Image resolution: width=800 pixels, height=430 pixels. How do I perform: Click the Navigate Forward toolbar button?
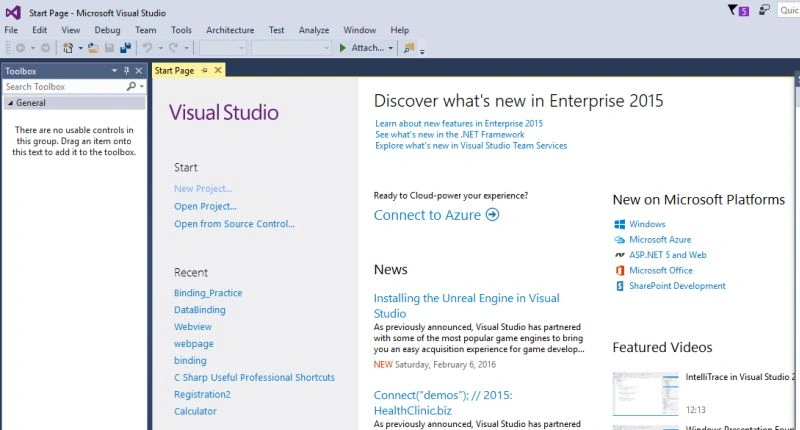click(x=45, y=48)
